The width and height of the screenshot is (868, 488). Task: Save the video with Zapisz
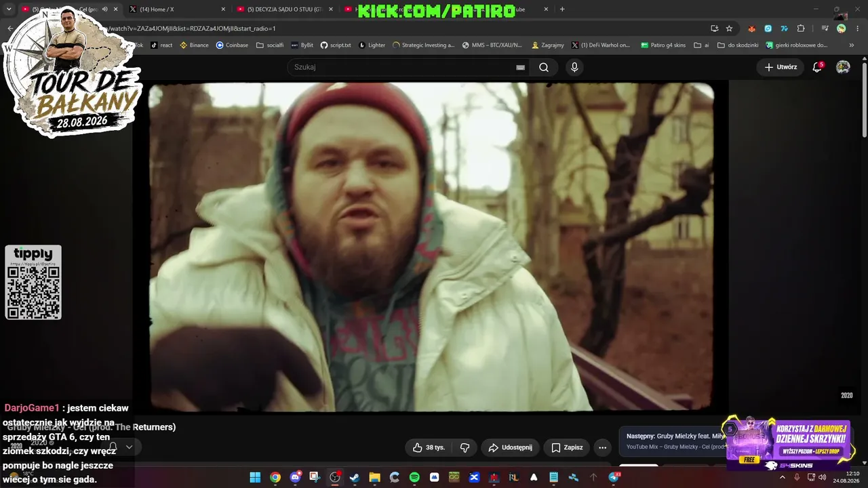click(x=567, y=447)
